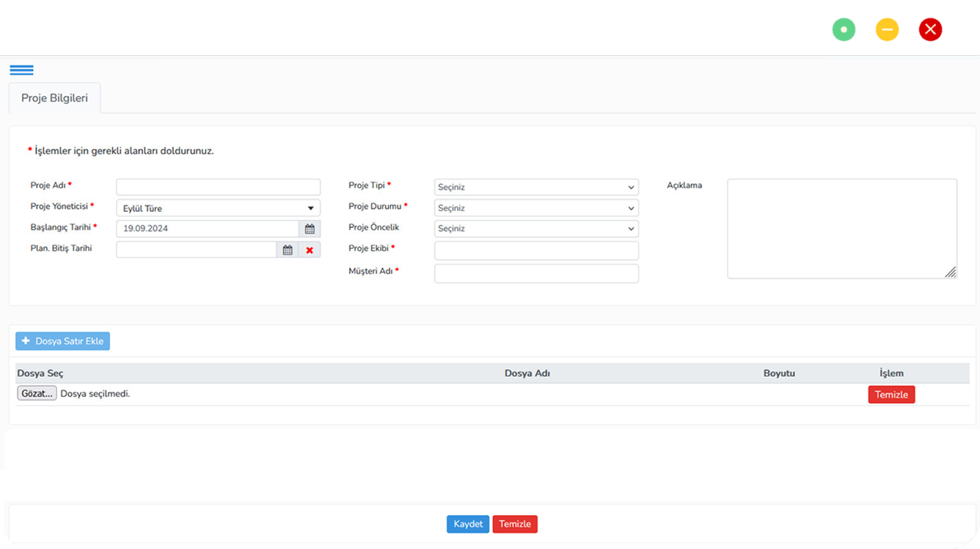Click the red close circle button
Screen dimensions: 980x549
point(930,29)
